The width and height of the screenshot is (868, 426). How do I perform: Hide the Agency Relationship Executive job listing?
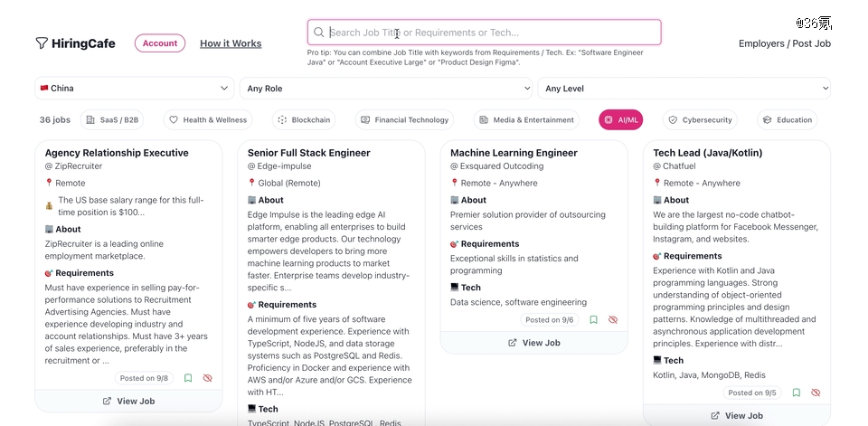pos(208,378)
